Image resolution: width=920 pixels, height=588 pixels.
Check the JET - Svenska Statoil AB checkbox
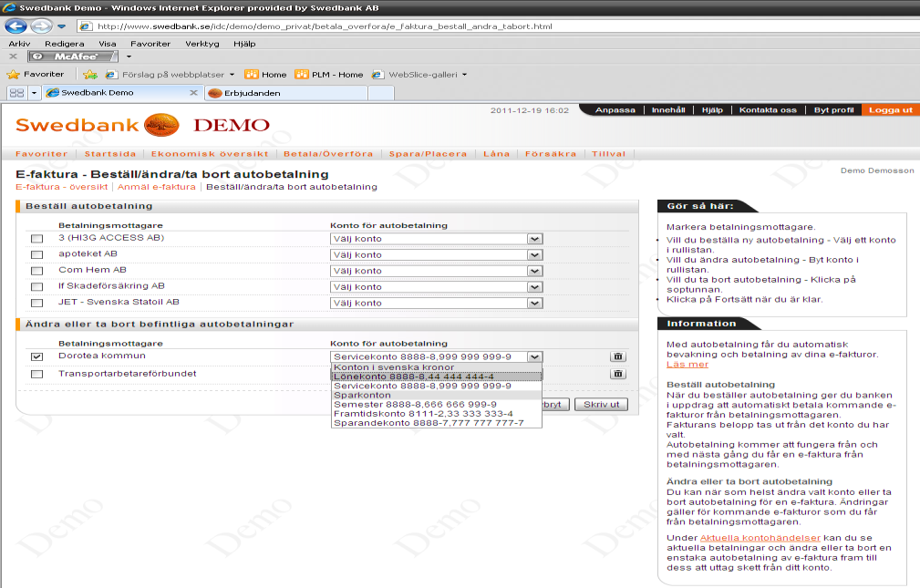(x=37, y=303)
